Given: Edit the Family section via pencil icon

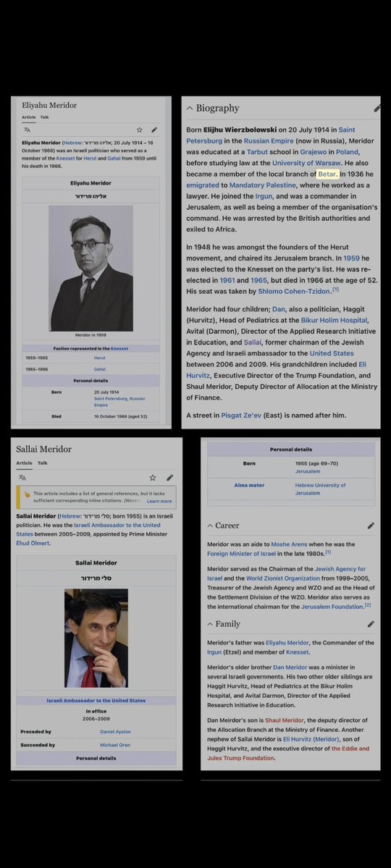Looking at the screenshot, I should 371,624.
